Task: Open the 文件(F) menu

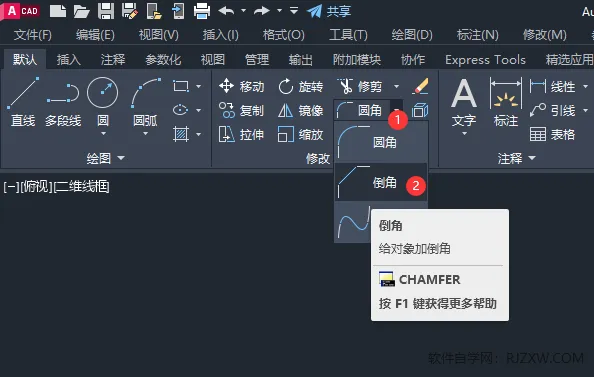Action: tap(33, 35)
